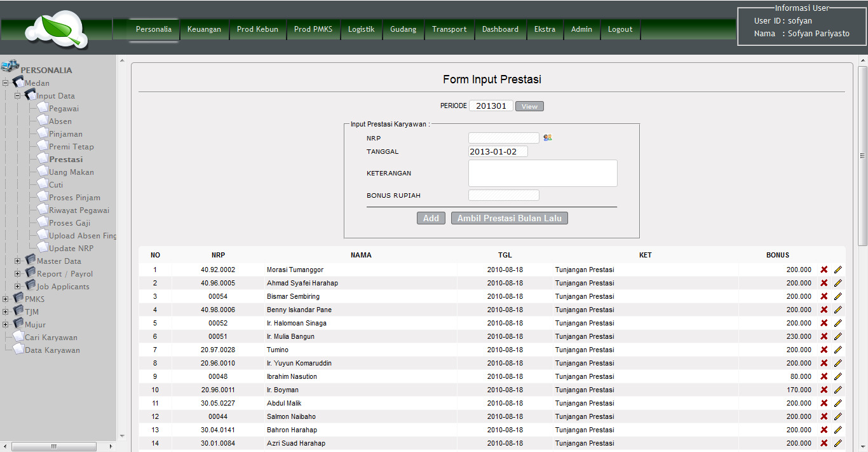Edit the Azri Suad Harahap row

pos(837,443)
